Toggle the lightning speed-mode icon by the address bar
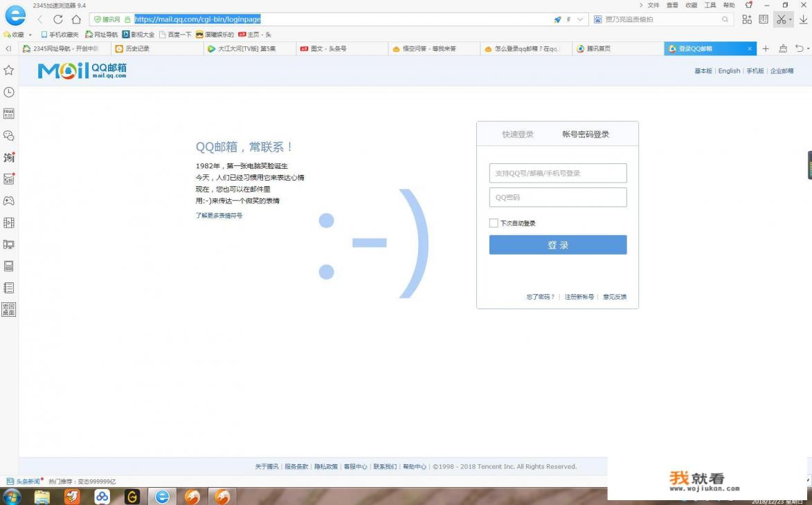The width and height of the screenshot is (812, 505). coord(568,19)
